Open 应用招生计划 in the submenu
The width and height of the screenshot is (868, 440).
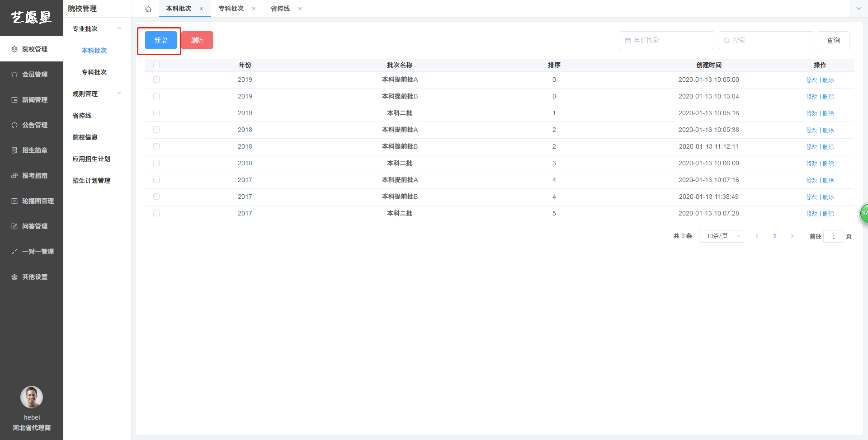[91, 159]
